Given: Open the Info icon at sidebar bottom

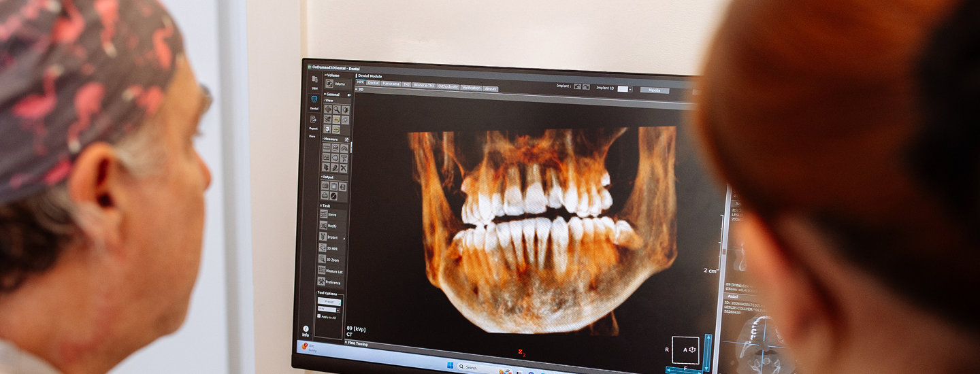Looking at the screenshot, I should click(x=306, y=331).
